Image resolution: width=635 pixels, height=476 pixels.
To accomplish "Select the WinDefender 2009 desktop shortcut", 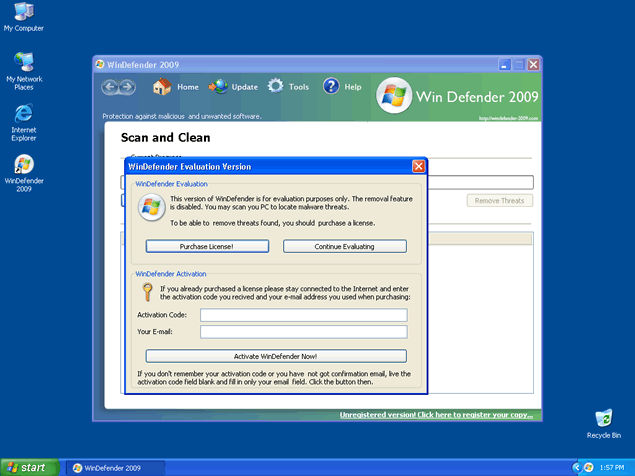I will coord(23,165).
